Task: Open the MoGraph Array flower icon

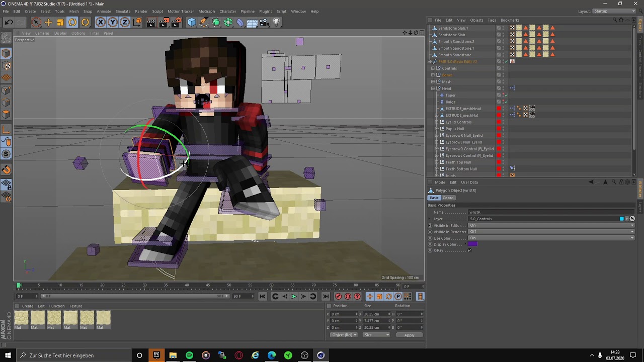Action: point(228,22)
